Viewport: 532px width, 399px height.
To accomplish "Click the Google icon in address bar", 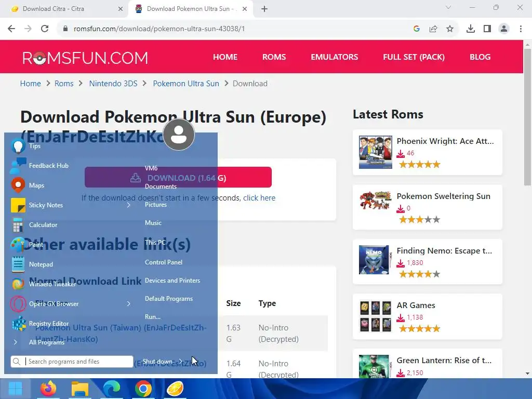I will pyautogui.click(x=417, y=29).
